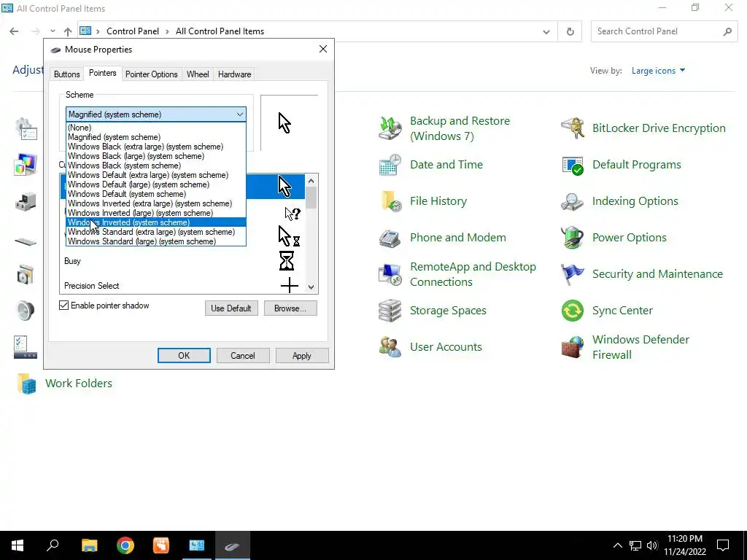The height and width of the screenshot is (560, 747).
Task: Open taskbar search magnifier
Action: pos(53,545)
